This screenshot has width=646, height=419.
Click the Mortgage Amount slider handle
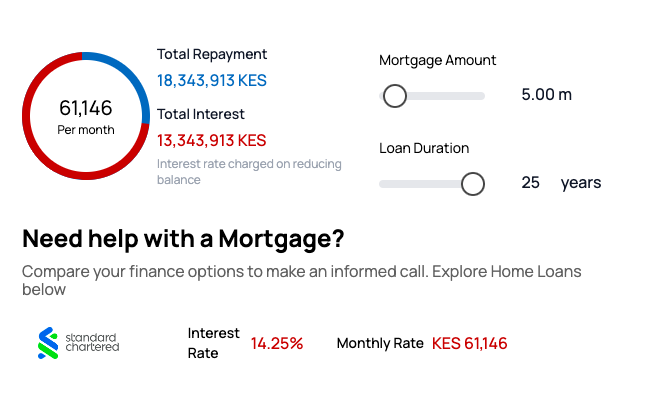(x=395, y=96)
